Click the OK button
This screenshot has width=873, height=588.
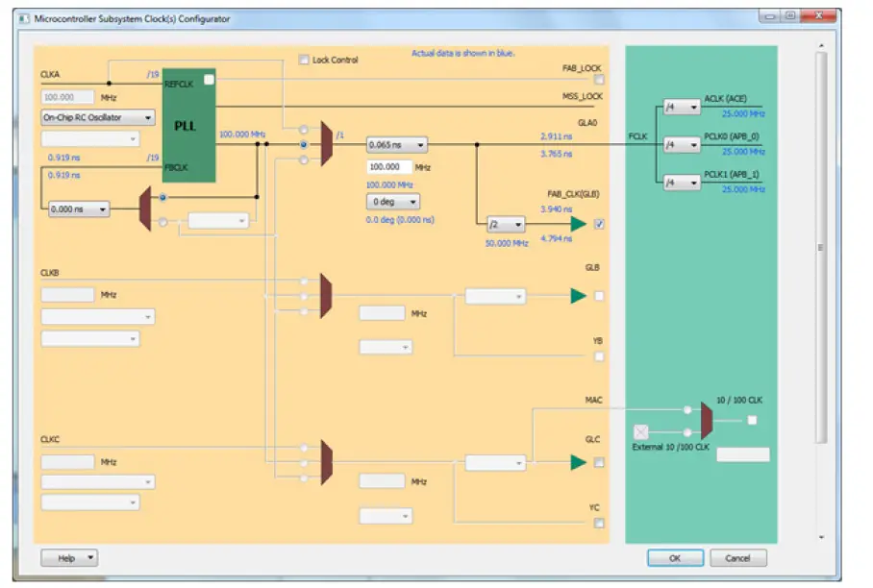(676, 558)
